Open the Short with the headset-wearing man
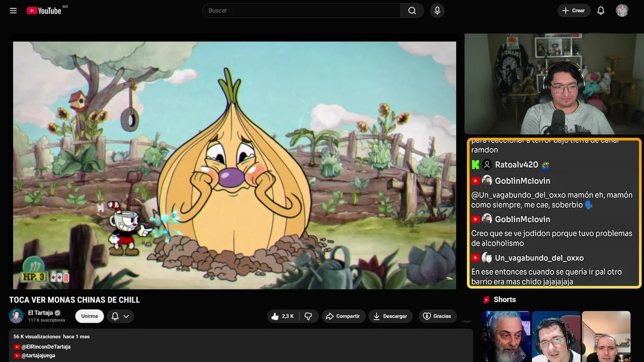This screenshot has height=362, width=644. coord(556,336)
